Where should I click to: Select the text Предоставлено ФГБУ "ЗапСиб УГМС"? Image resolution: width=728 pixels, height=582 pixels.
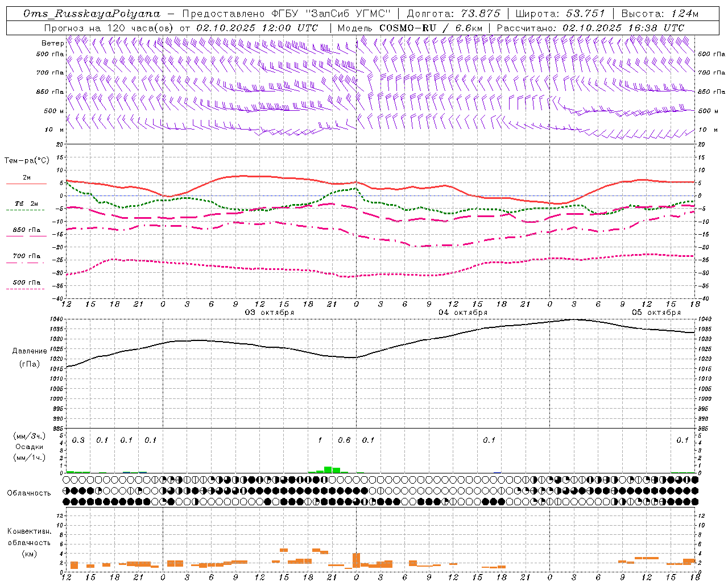point(286,14)
